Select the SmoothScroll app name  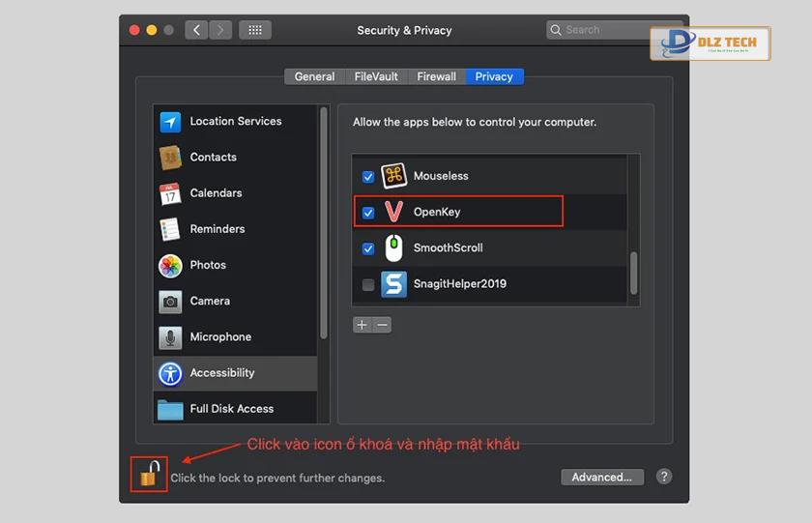coord(448,248)
